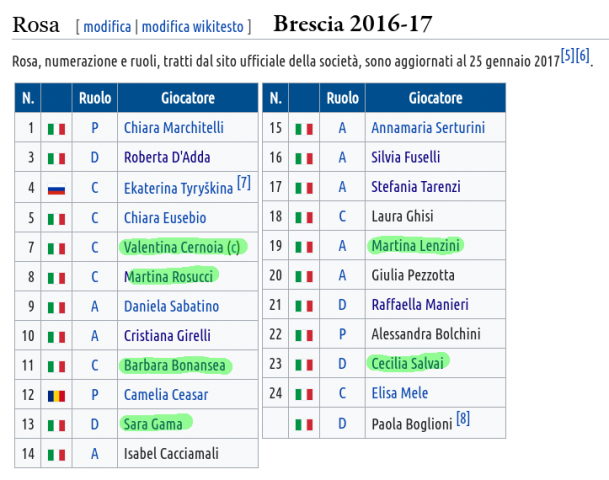Click the Italian flag in Annamaria Serturini's row
The image size is (609, 480).
pos(304,129)
